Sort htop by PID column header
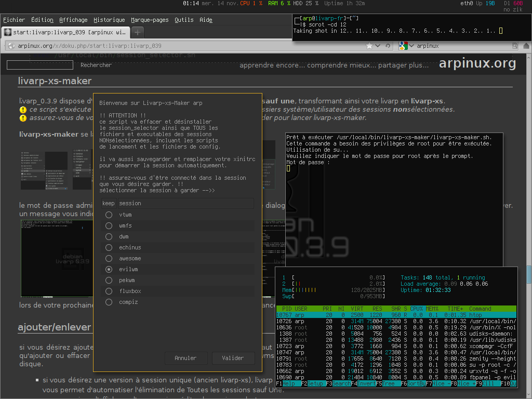 pos(287,309)
